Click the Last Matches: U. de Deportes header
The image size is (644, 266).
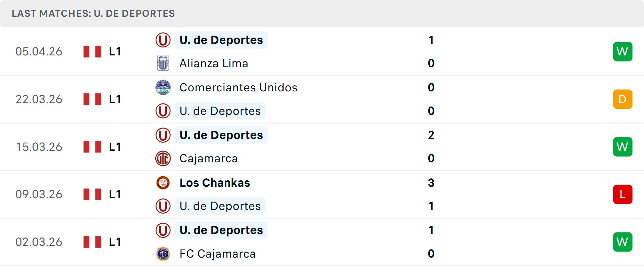(x=93, y=13)
